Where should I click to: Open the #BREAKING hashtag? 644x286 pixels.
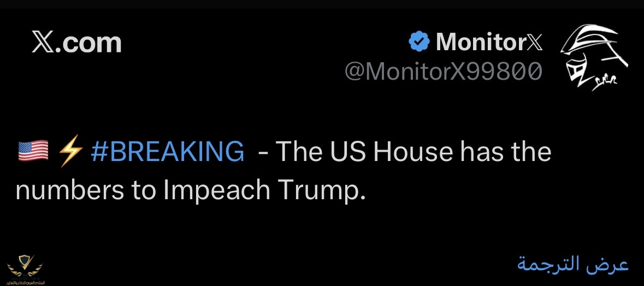point(167,152)
